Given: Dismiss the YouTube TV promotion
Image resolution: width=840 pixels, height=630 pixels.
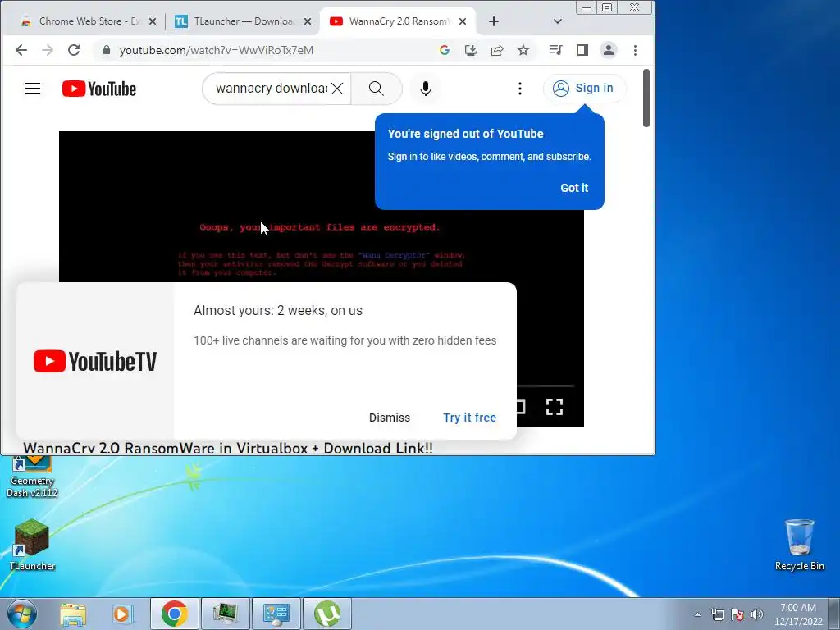Looking at the screenshot, I should (390, 418).
